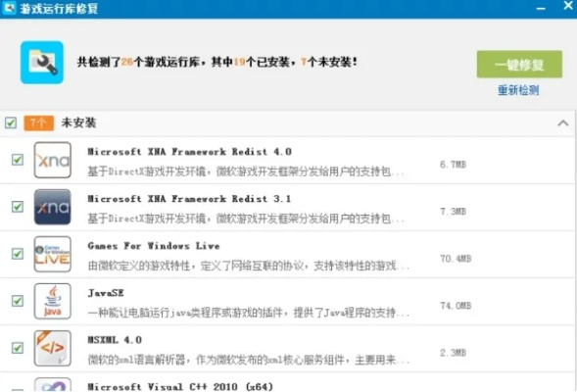Viewport: 577px width, 392px height.
Task: Click the dark XNA Framework Redist 3.1 icon
Action: [53, 207]
